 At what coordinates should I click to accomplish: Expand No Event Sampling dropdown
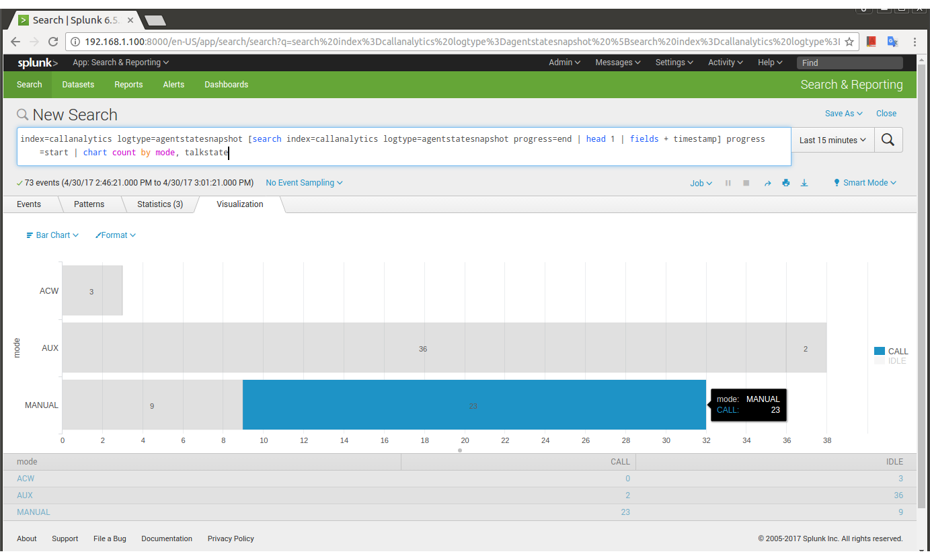(x=304, y=183)
